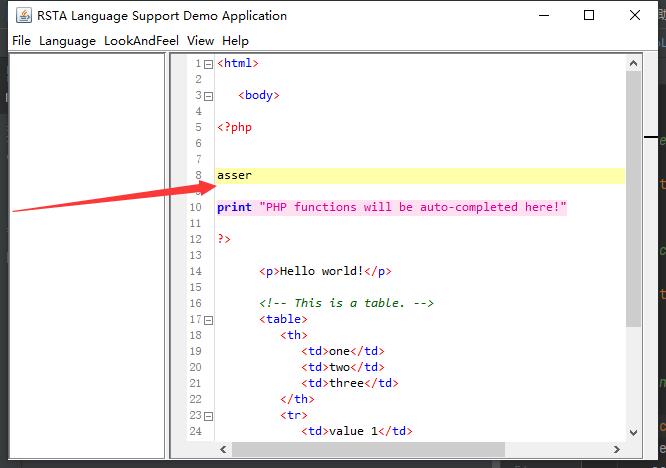
Task: Click the '<body>' tag on line 3
Action: [x=259, y=95]
